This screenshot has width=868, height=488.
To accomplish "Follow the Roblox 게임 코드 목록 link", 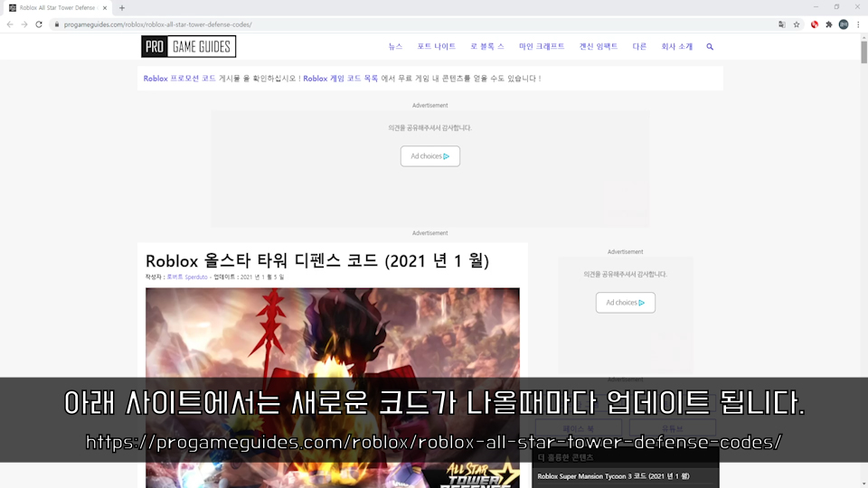I will coord(341,79).
